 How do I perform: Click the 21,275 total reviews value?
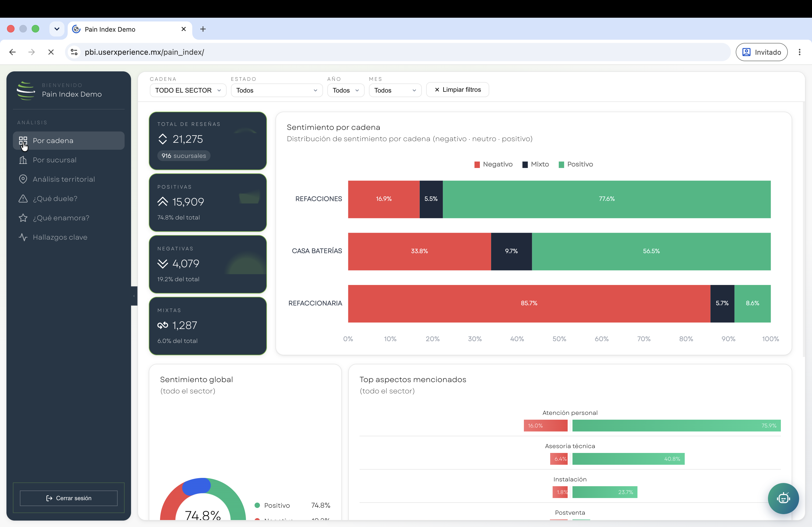pyautogui.click(x=188, y=139)
